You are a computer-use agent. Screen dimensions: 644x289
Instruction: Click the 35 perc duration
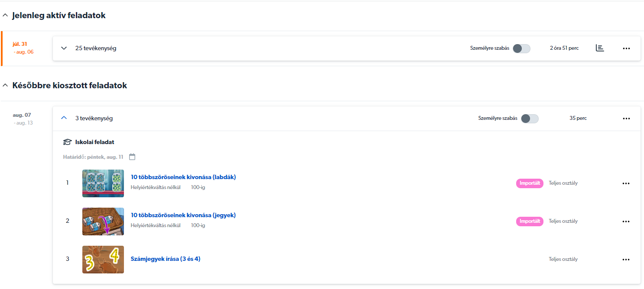click(x=578, y=118)
